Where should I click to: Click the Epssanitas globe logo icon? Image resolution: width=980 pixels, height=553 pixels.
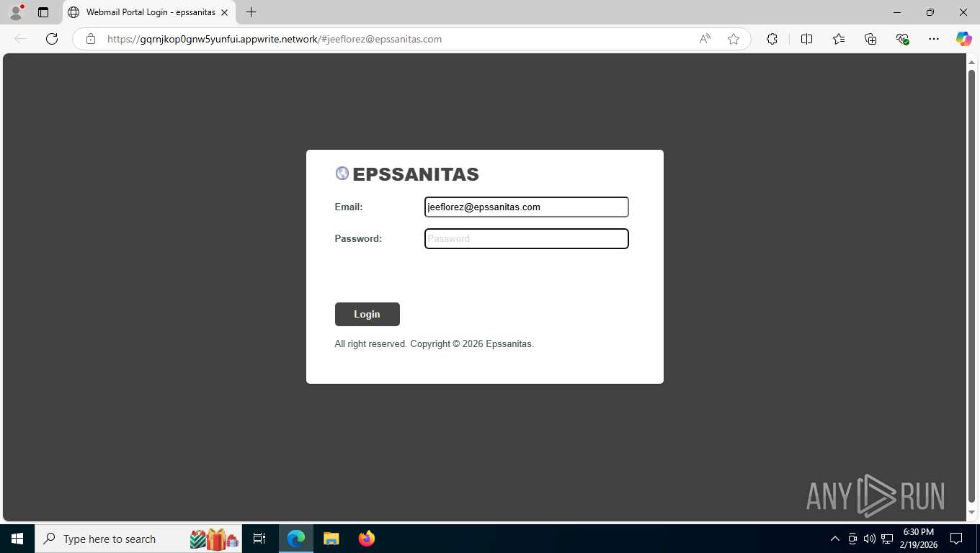click(x=342, y=174)
